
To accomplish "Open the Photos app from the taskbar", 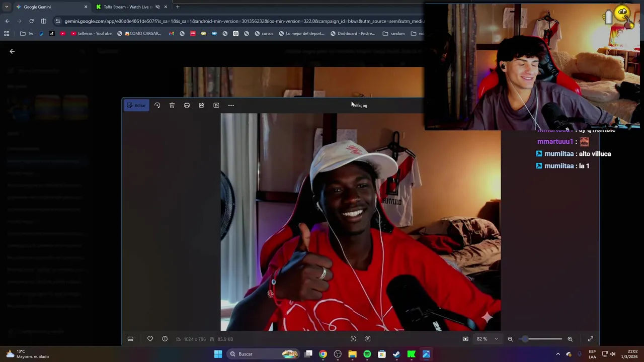I will pyautogui.click(x=426, y=354).
